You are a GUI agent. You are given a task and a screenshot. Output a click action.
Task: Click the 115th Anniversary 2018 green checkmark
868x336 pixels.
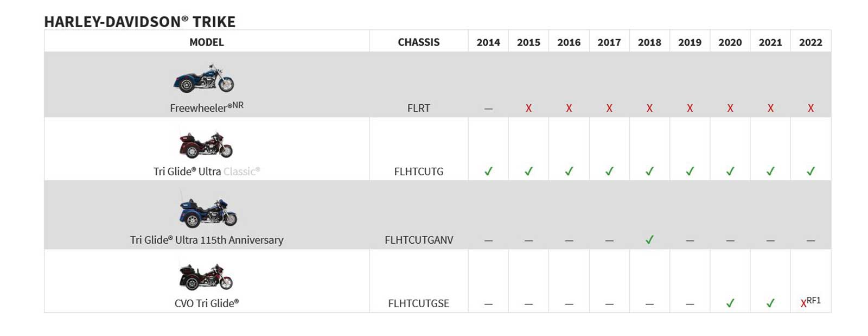tap(649, 239)
